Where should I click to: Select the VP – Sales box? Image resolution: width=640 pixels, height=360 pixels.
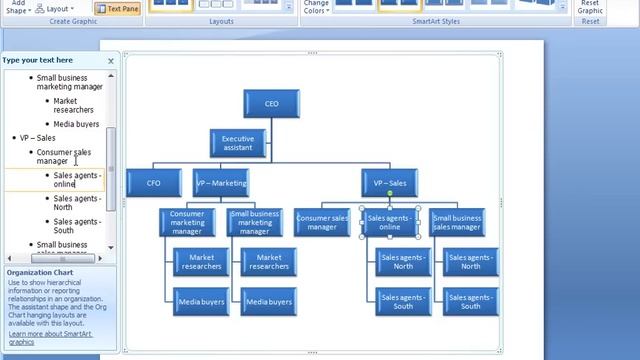click(x=390, y=183)
